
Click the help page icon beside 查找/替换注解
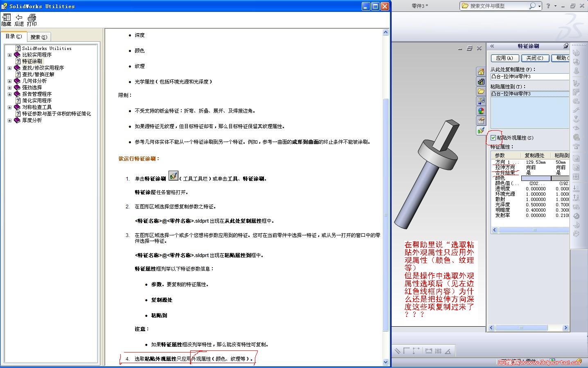point(18,75)
